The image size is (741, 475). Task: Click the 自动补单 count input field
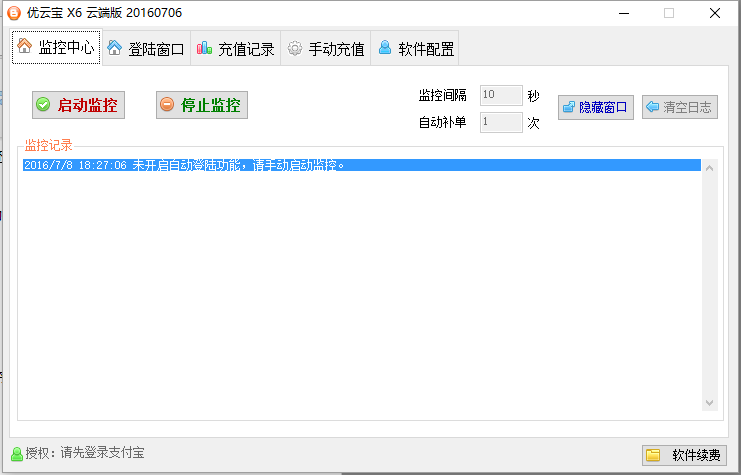point(500,122)
